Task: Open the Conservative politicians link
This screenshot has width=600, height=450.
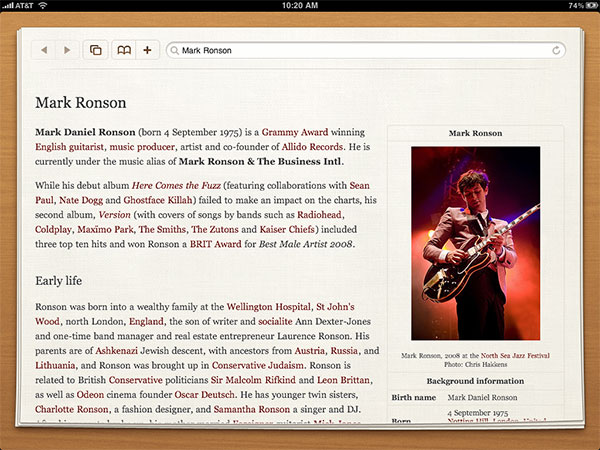Action: click(x=136, y=380)
